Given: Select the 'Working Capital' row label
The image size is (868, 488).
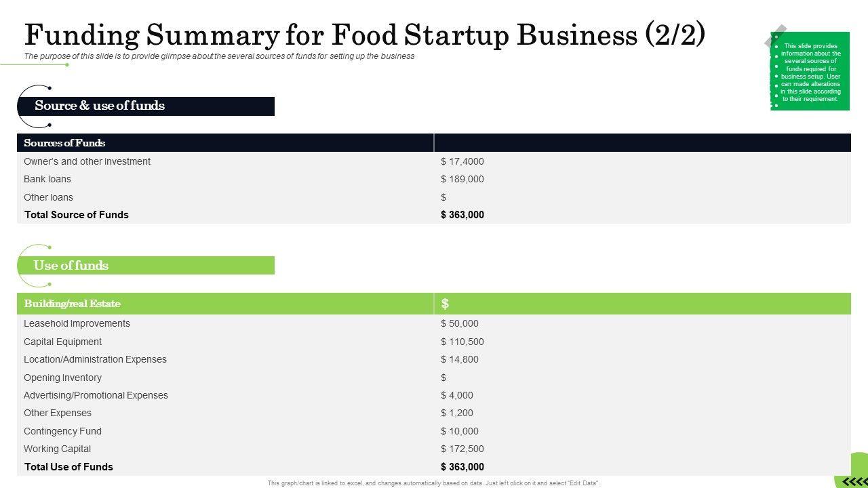Looking at the screenshot, I should click(x=57, y=449).
